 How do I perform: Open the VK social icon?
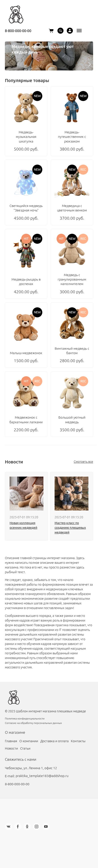click(x=8, y=826)
